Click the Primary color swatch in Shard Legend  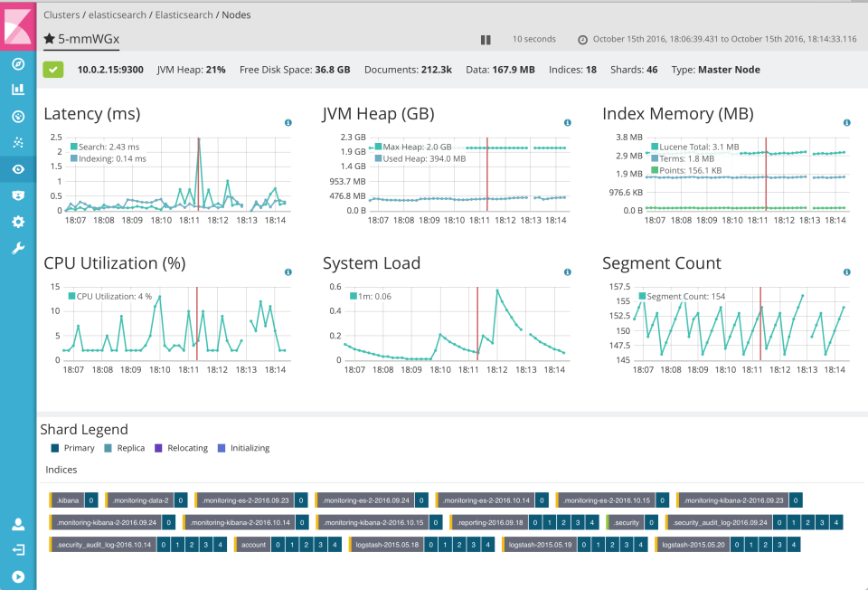(56, 448)
